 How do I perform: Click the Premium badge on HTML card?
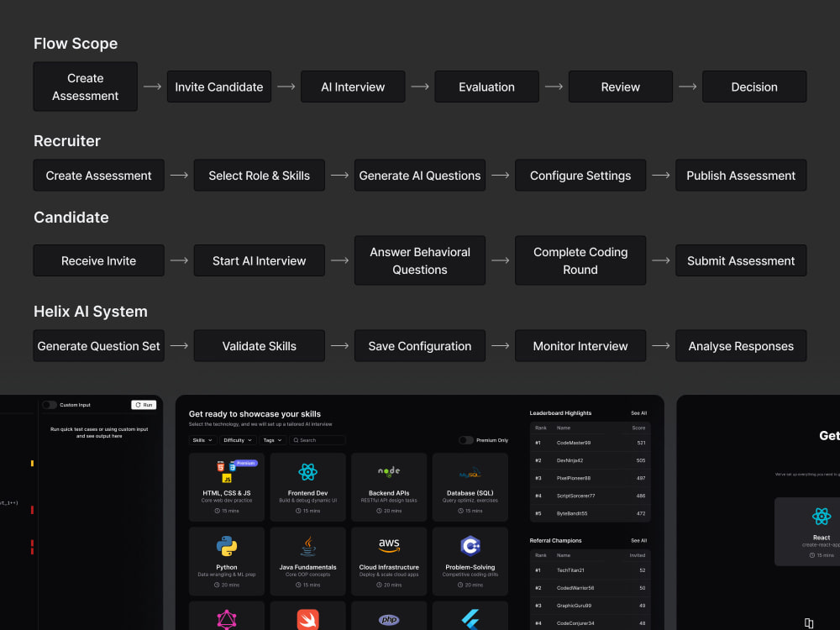pos(246,463)
